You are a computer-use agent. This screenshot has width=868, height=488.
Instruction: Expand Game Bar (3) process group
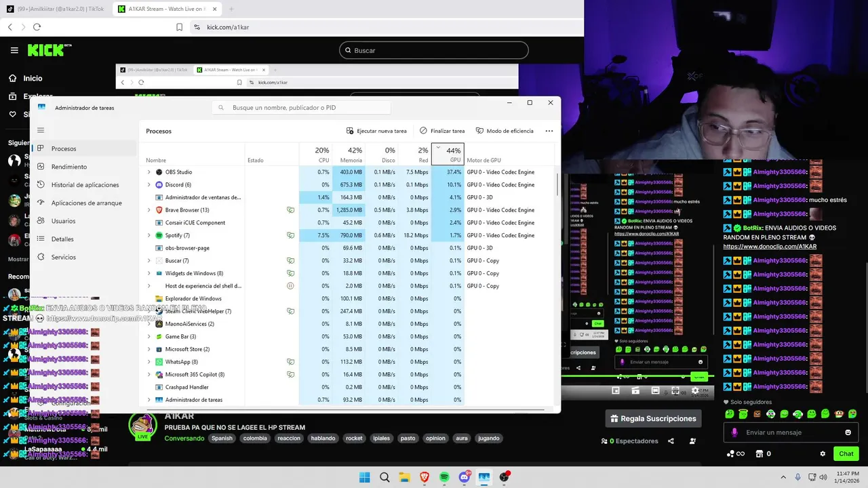149,336
